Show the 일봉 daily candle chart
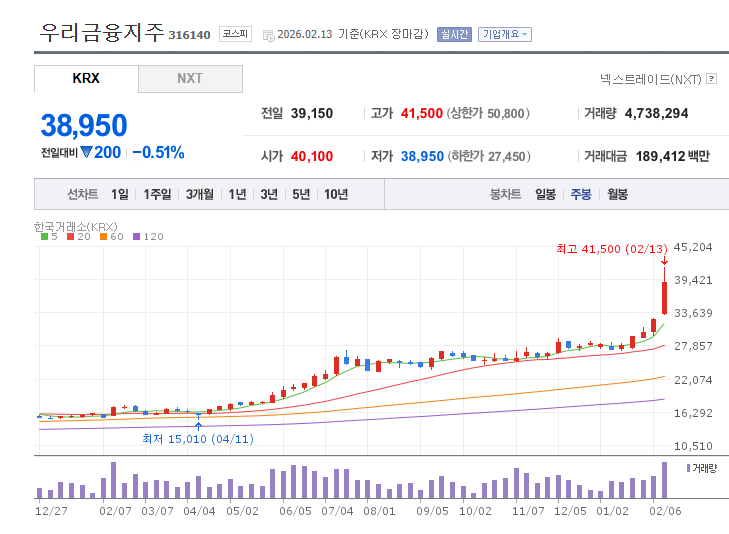Viewport: 729px width, 534px height. pos(545,194)
